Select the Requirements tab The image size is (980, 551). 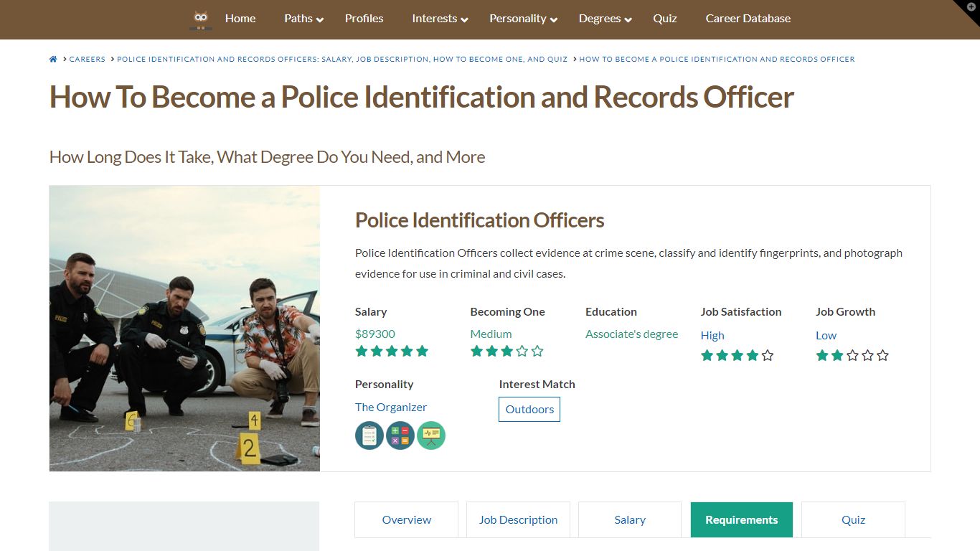coord(742,519)
